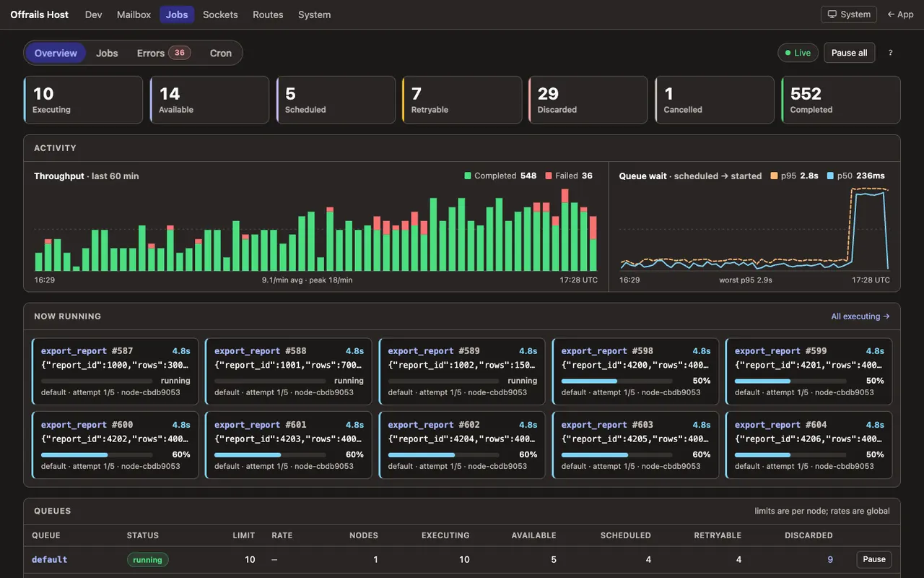
Task: Toggle the Live updates indicator
Action: pyautogui.click(x=798, y=53)
